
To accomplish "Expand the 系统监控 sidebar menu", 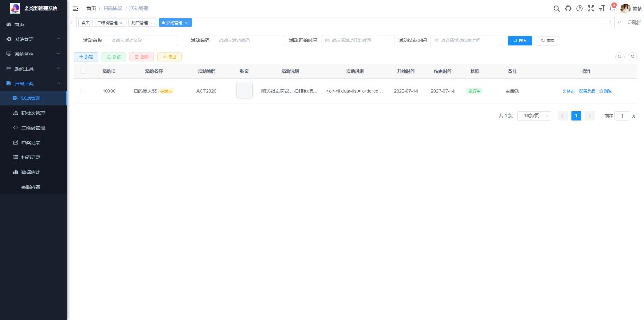I will click(33, 54).
